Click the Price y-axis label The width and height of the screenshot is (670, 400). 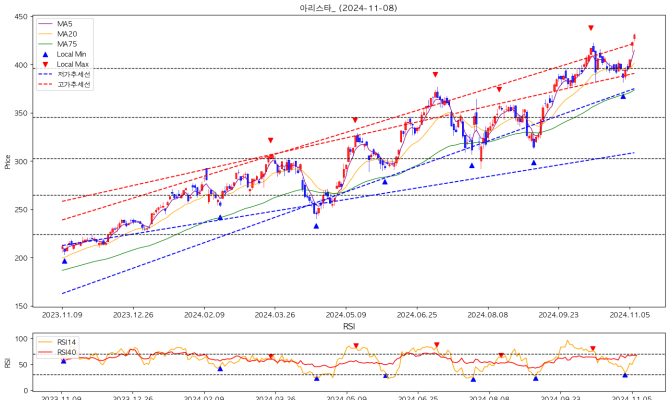point(8,161)
